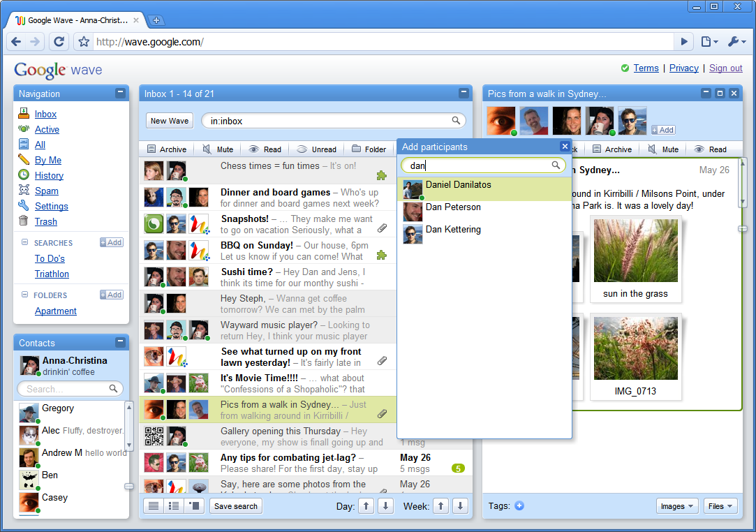The image size is (756, 532).
Task: Add tag with blue plus icon
Action: tap(519, 506)
